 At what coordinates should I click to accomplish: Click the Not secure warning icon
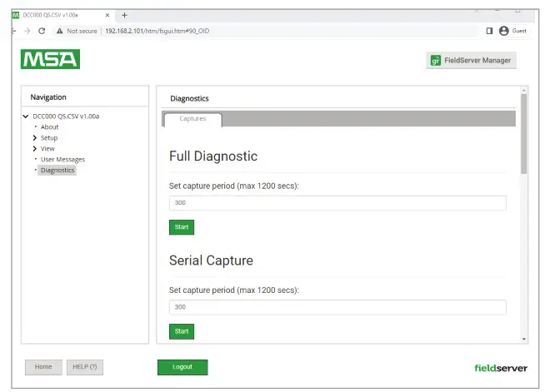(60, 31)
